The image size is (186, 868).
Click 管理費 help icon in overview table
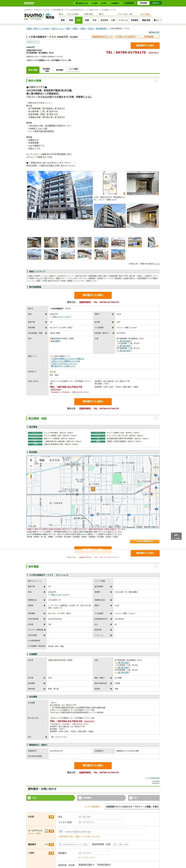click(111, 592)
